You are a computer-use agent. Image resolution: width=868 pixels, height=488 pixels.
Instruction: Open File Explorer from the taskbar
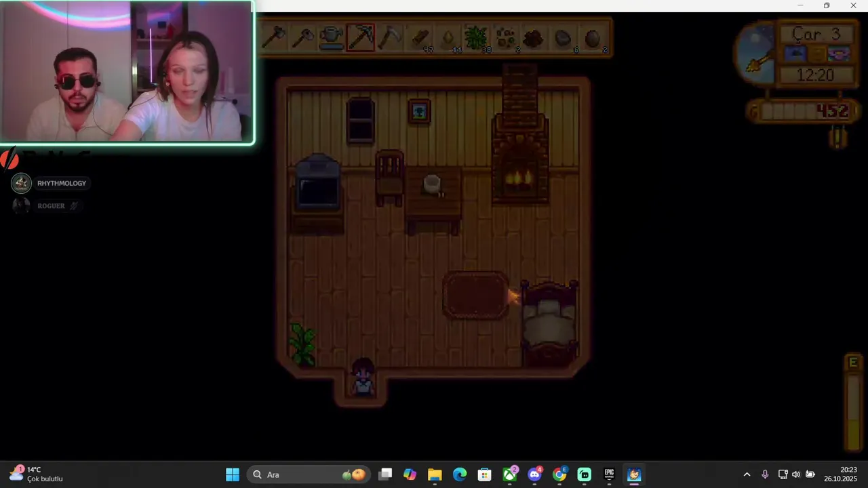[435, 474]
